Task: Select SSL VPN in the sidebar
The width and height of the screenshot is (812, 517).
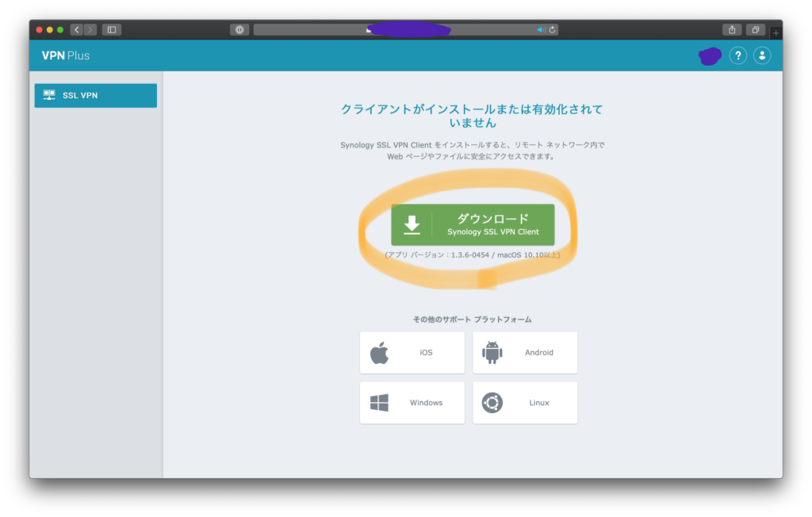Action: (96, 96)
